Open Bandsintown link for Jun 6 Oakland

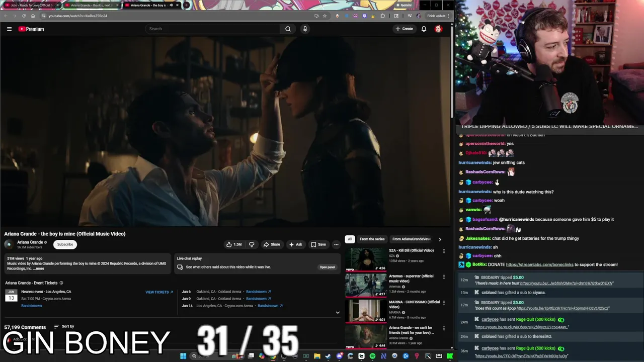pos(258,292)
